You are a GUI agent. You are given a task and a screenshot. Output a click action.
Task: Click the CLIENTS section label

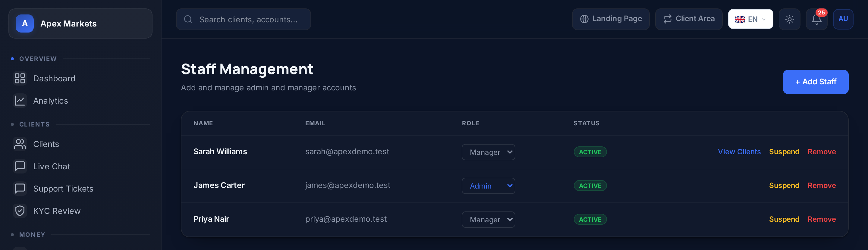(34, 124)
